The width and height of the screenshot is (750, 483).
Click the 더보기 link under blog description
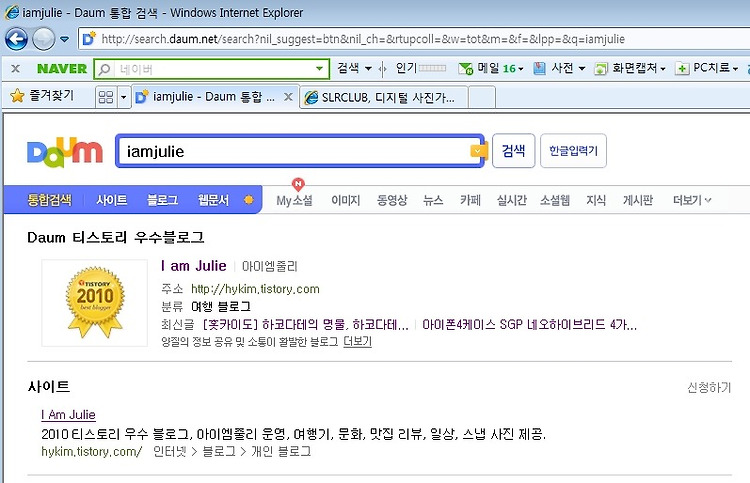357,341
